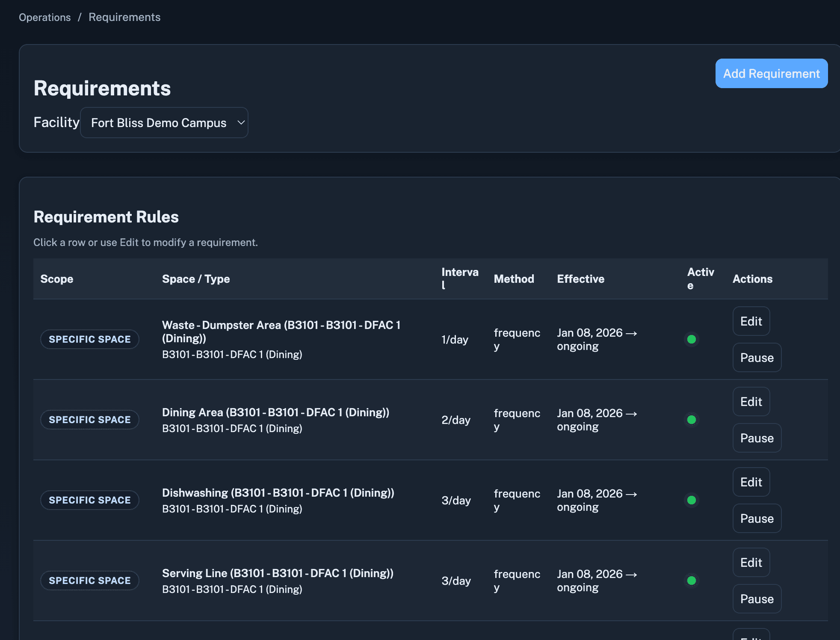Click the Interval column header

click(x=459, y=279)
